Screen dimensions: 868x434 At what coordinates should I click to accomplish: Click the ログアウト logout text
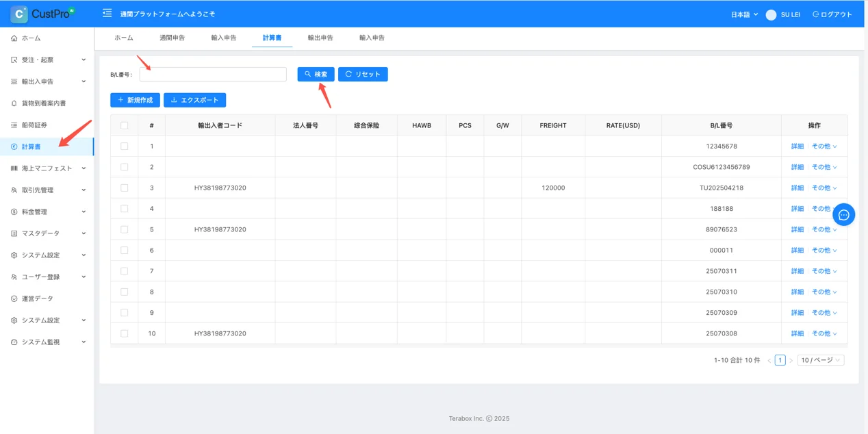click(x=837, y=14)
